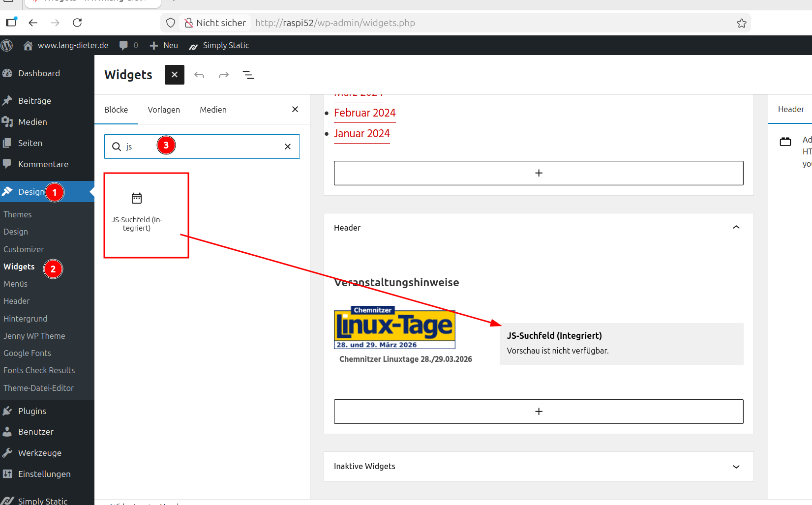Bookmark this page with the star icon
This screenshot has height=505, width=812.
(x=741, y=23)
